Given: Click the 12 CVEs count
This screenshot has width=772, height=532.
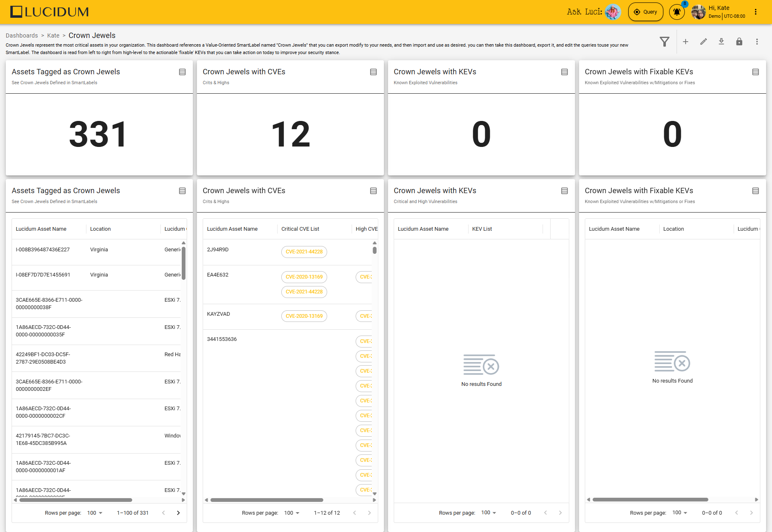Looking at the screenshot, I should coord(290,134).
